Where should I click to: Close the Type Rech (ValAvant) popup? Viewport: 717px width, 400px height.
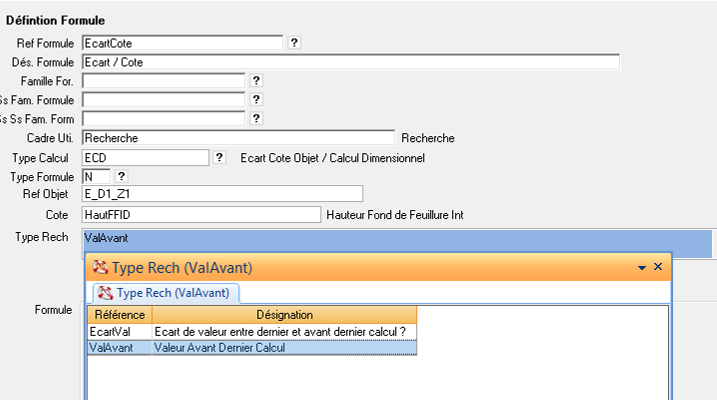658,267
